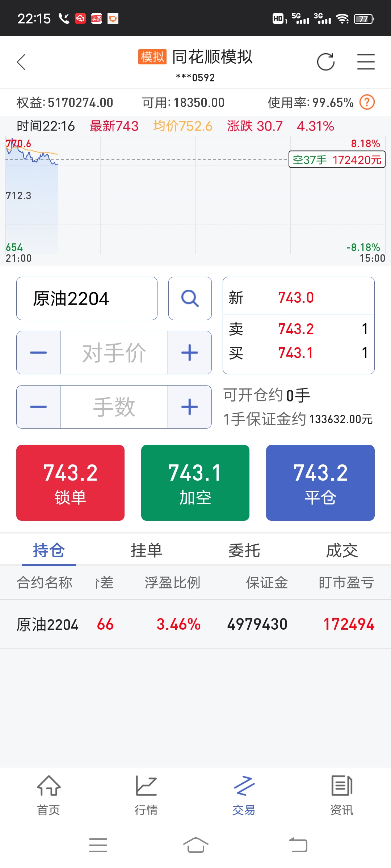Increase lots with plus button
This screenshot has width=391, height=868.
point(190,407)
